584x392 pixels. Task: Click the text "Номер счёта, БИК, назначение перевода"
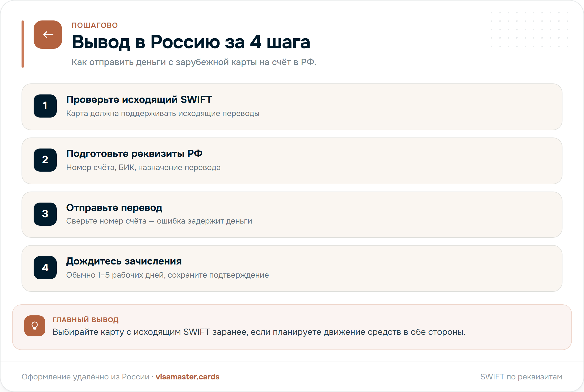143,167
